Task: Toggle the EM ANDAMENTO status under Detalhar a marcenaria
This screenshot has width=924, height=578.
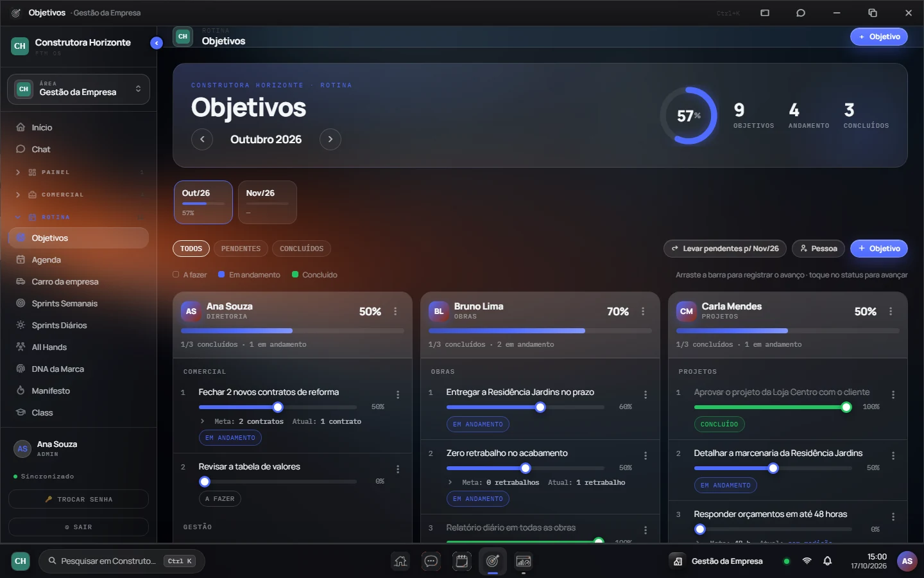Action: pos(726,486)
